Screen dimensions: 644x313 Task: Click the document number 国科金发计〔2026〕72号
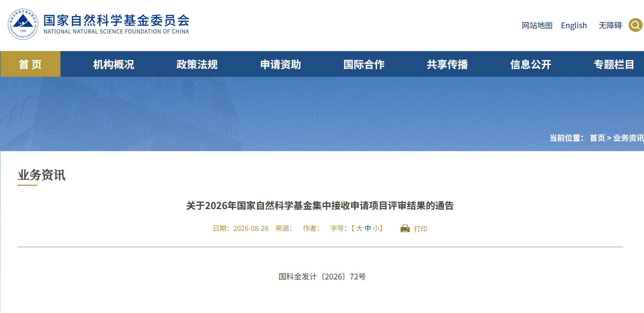[322, 277]
